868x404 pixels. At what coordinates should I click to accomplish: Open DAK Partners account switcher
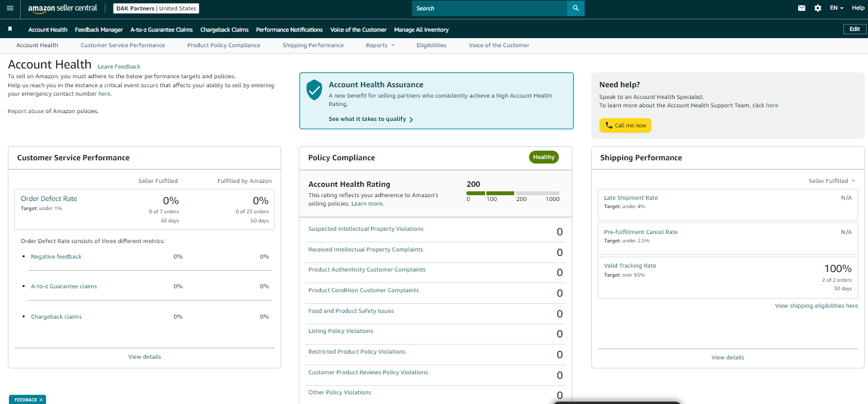click(x=157, y=8)
